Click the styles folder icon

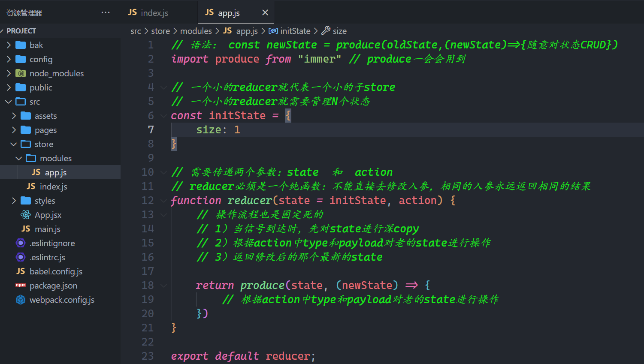point(26,201)
